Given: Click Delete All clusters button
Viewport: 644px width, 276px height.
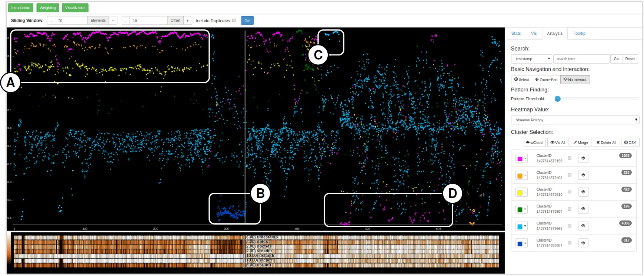Looking at the screenshot, I should pos(606,142).
